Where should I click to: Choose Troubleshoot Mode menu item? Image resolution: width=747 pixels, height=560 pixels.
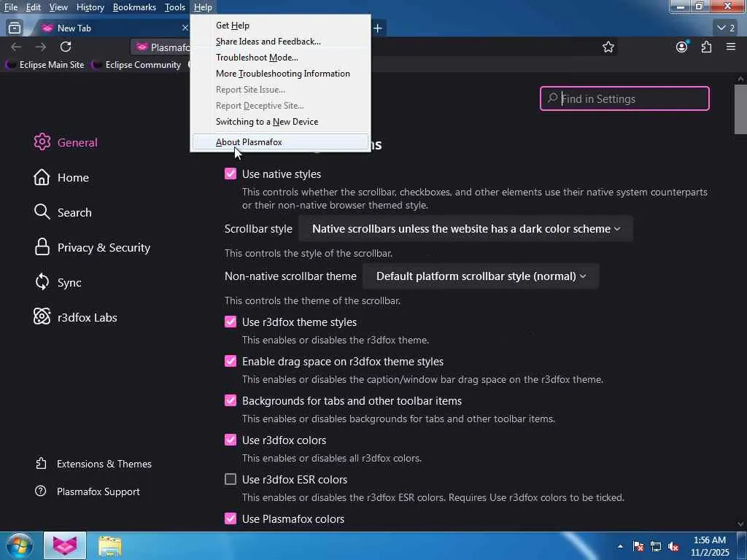[280, 58]
